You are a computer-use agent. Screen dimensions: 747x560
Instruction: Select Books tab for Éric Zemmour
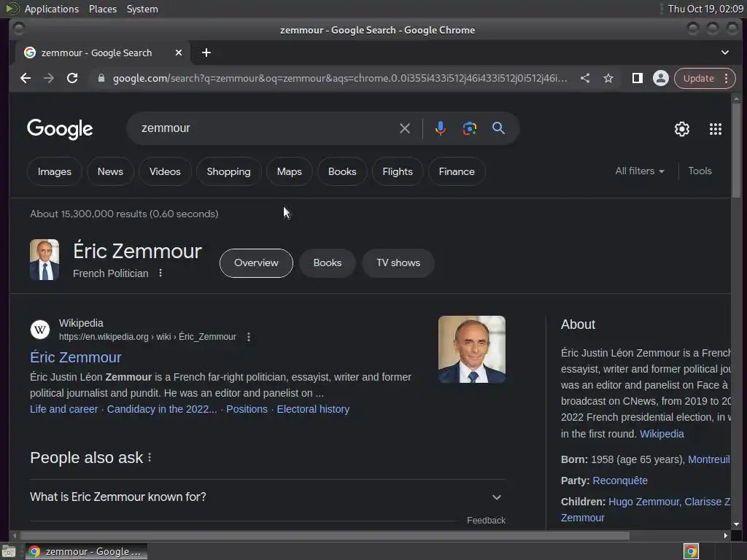(x=328, y=262)
